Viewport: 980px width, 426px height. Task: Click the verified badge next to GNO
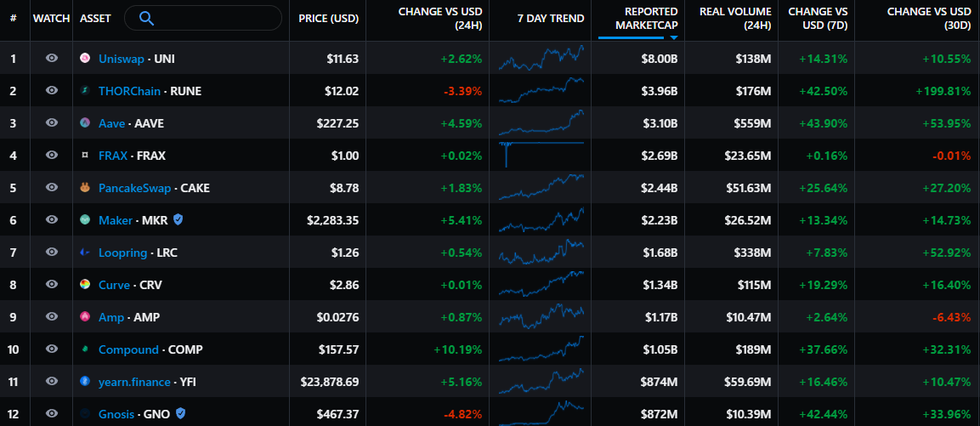(x=180, y=414)
